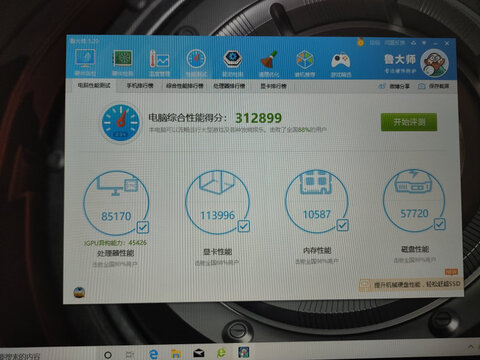The height and width of the screenshot is (360, 480).
Task: Uncheck the processor performance checkbox
Action: 143,227
